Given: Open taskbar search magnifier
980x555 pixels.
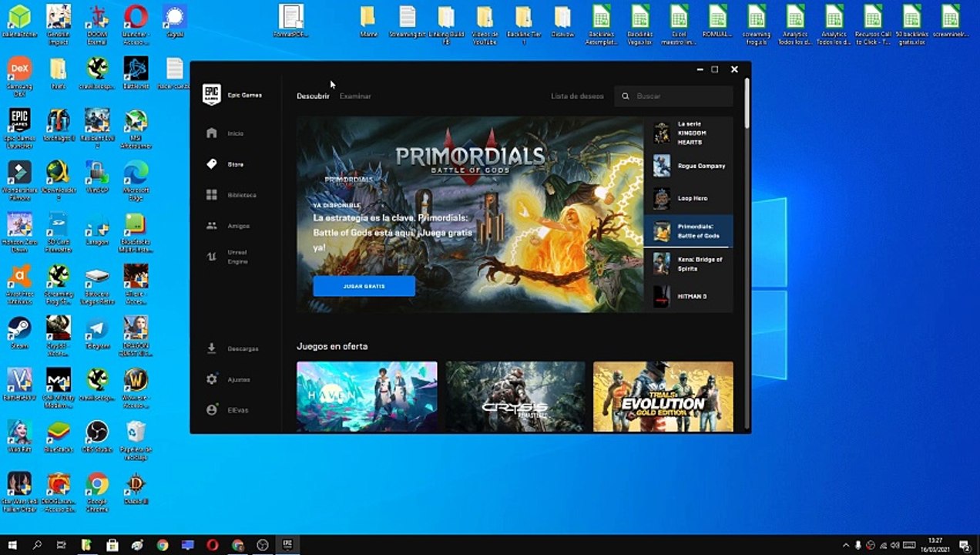Looking at the screenshot, I should click(x=37, y=545).
